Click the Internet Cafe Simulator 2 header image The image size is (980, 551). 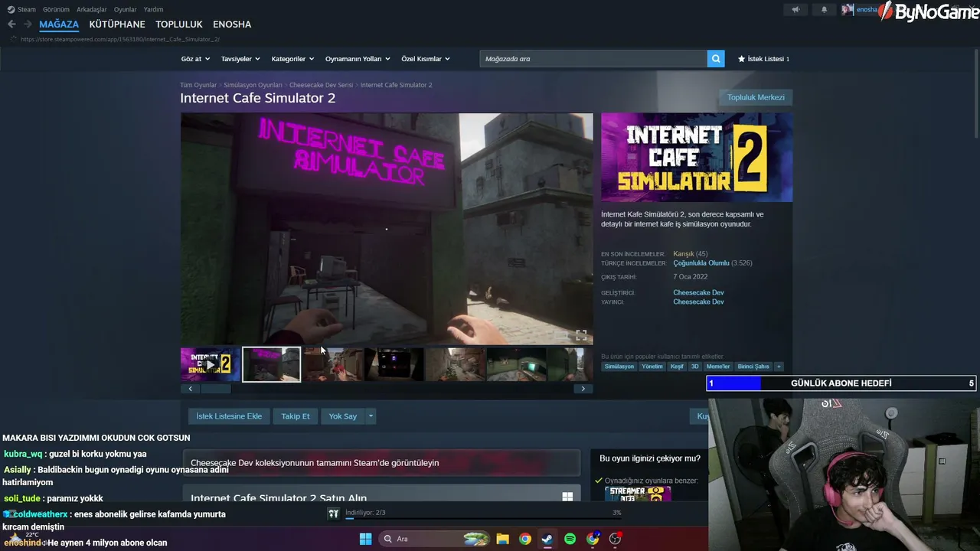click(x=697, y=158)
